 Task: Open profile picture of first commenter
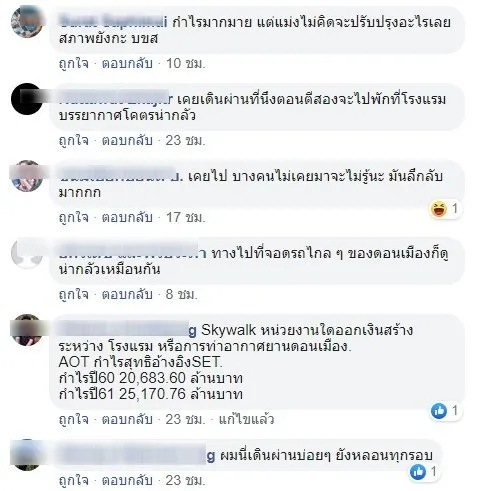(x=27, y=22)
